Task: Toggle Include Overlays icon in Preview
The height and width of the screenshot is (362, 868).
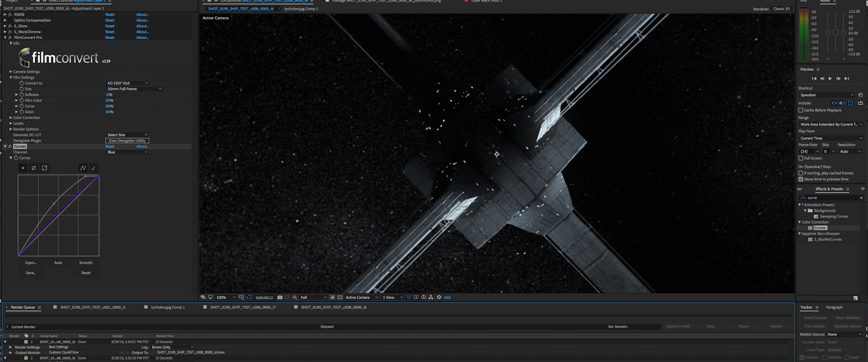Action: tap(850, 103)
